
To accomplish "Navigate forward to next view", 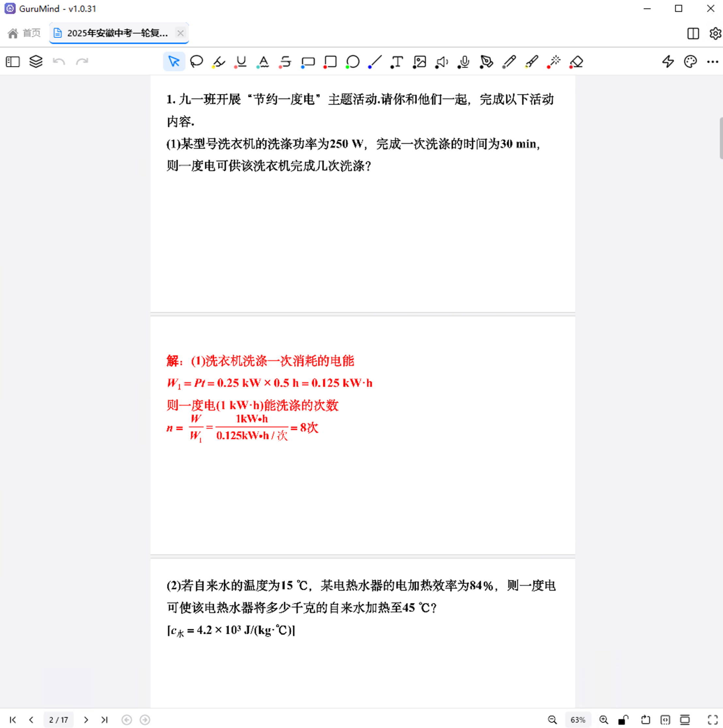I will 145,720.
